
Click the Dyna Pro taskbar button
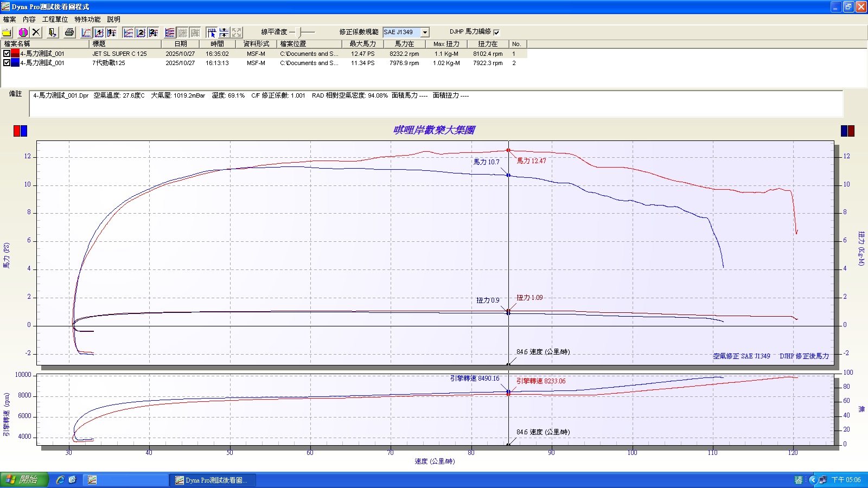(212, 480)
